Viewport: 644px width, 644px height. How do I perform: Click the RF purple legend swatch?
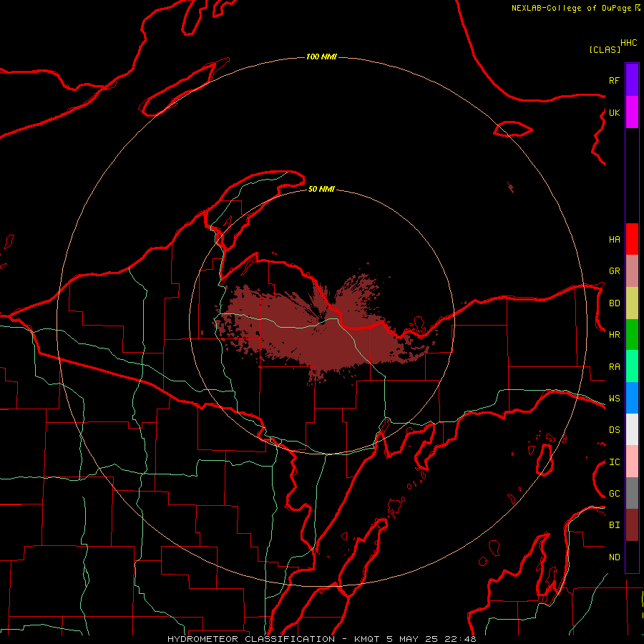click(x=632, y=79)
